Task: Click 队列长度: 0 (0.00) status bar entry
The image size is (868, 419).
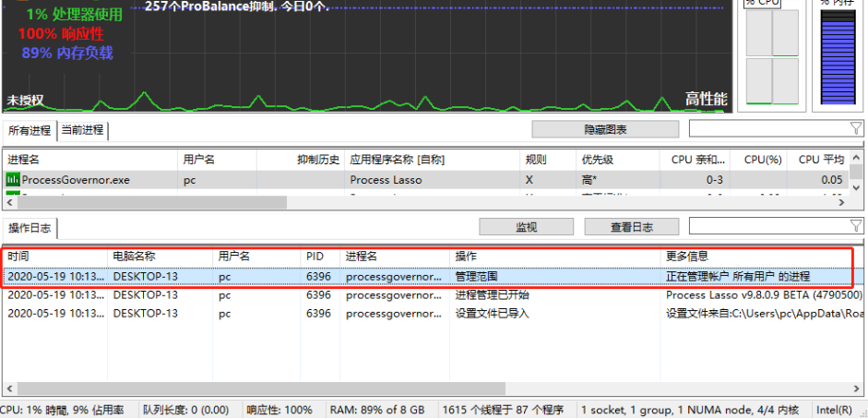Action: [186, 410]
